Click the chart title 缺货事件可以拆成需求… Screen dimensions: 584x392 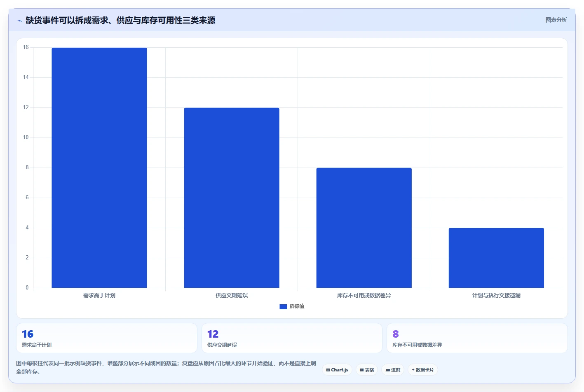(x=120, y=20)
